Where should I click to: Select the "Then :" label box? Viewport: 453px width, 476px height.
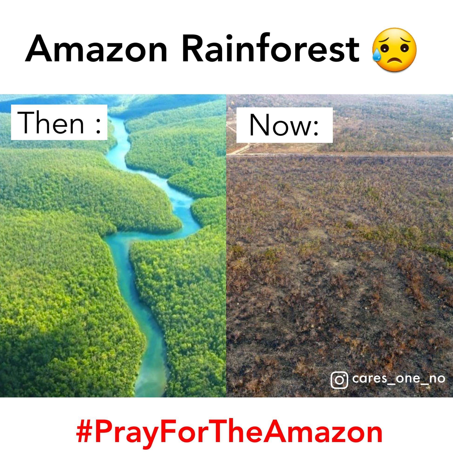point(59,122)
